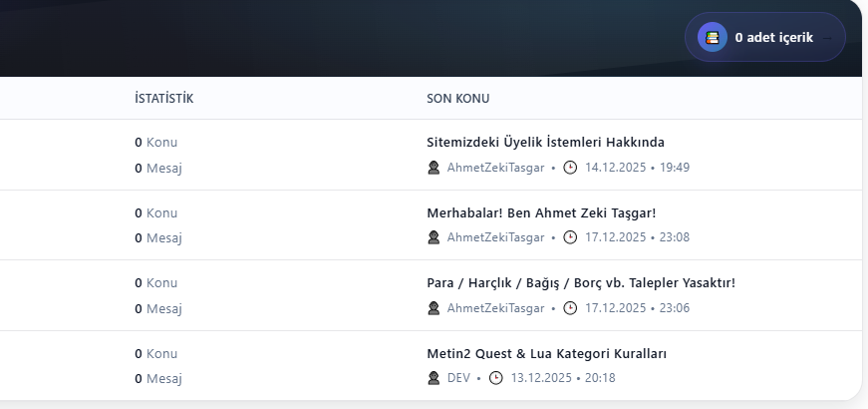Click avatar icon in the Para / Harçlık row
The width and height of the screenshot is (868, 409).
pyautogui.click(x=434, y=308)
